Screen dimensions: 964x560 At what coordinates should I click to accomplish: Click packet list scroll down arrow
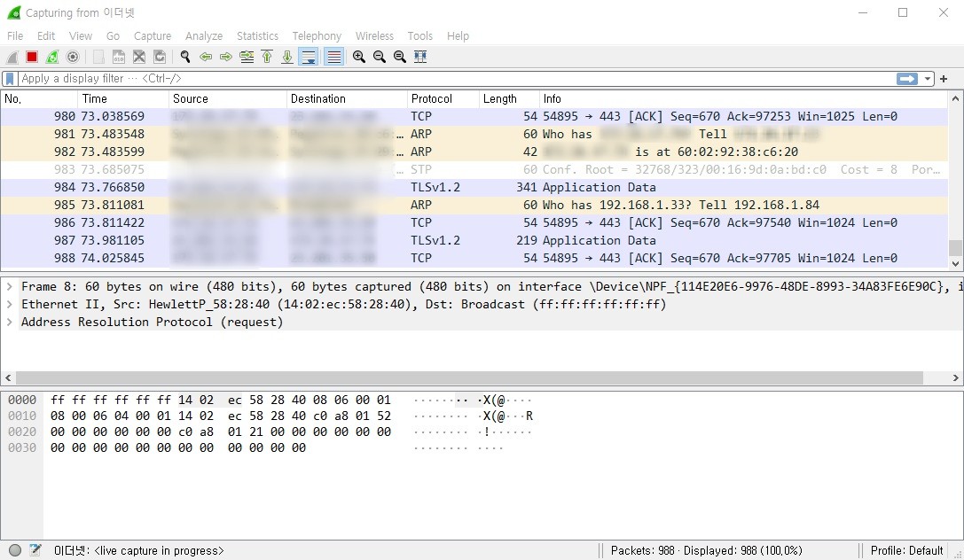955,263
